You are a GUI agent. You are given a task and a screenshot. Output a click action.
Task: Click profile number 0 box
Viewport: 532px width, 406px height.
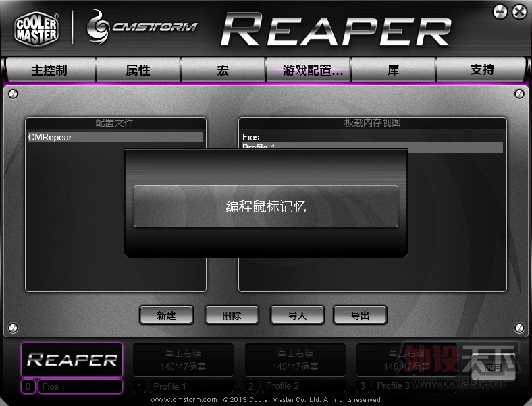click(x=28, y=386)
